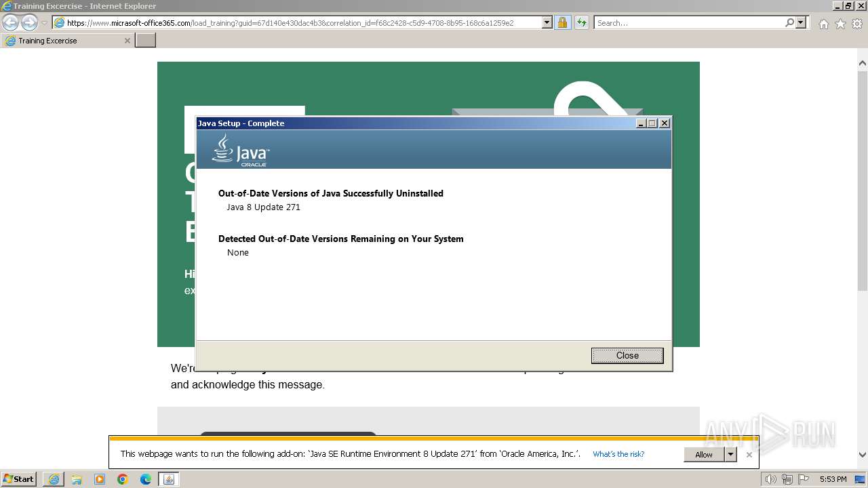Minimize the Java Setup dialog
The height and width of the screenshot is (488, 868).
[x=641, y=123]
